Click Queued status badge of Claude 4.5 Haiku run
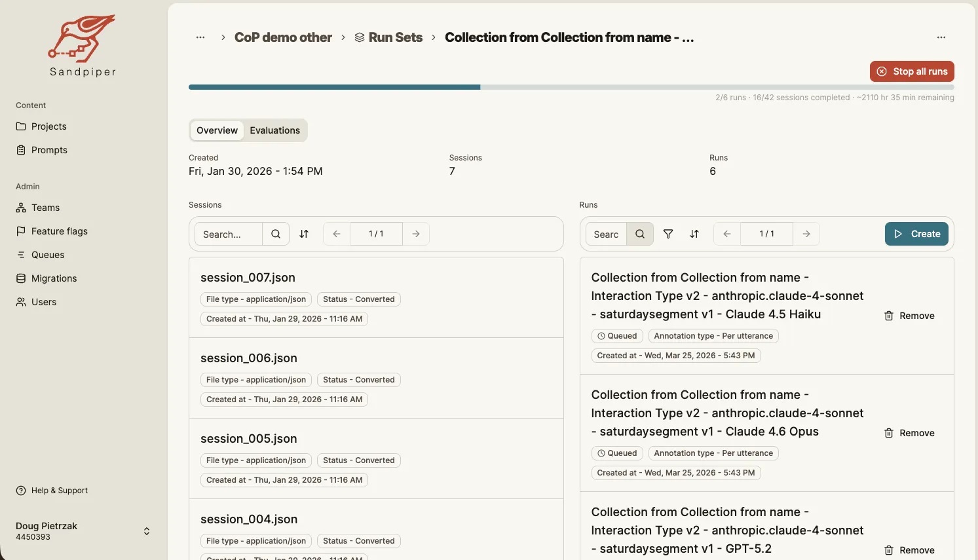 pos(617,336)
